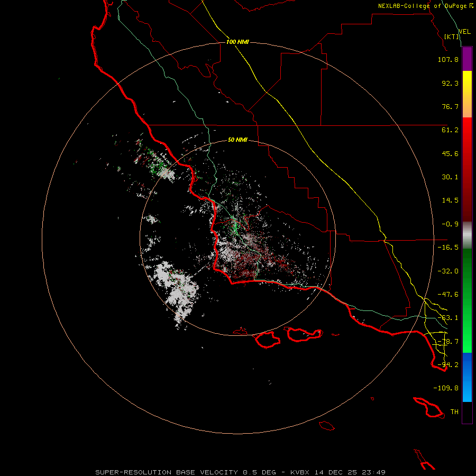Click the 50 NMI range ring label
The image size is (476, 476).
(x=237, y=140)
